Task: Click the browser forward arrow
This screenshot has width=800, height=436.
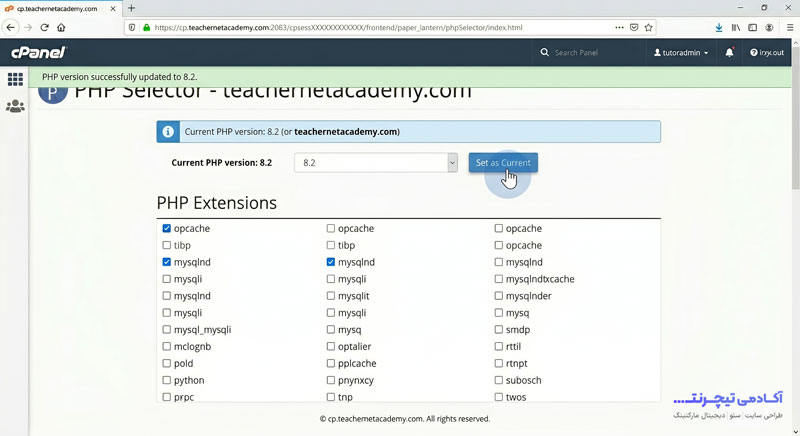Action: pos(28,28)
